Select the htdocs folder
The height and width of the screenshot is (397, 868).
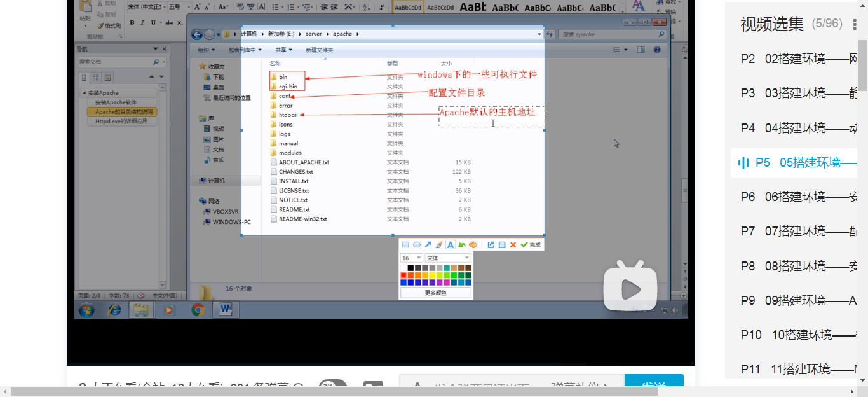283,115
